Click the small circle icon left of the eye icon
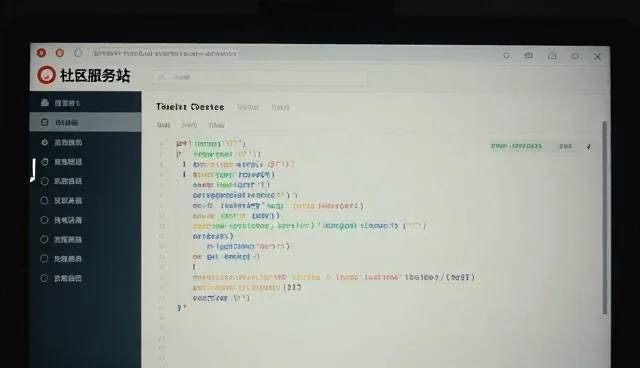640x368 pixels. point(506,55)
